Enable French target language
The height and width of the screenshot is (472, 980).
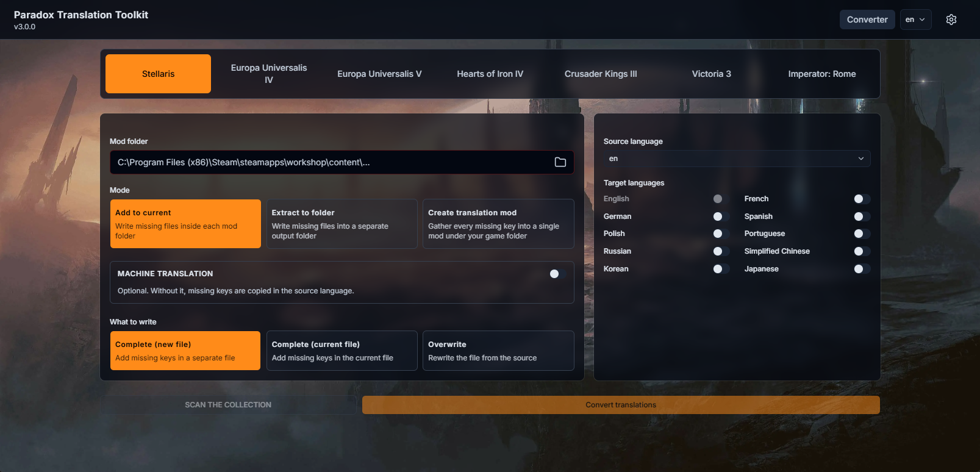862,199
